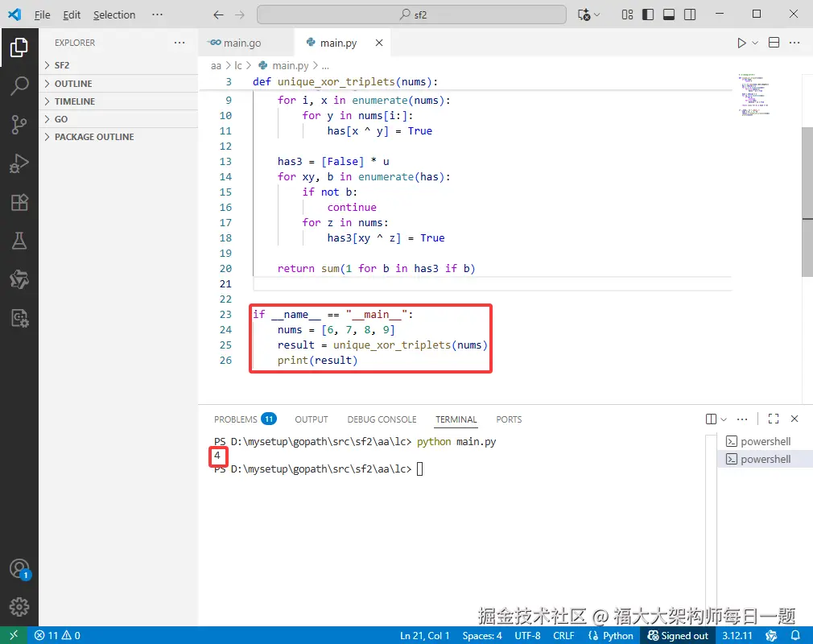The height and width of the screenshot is (644, 813).
Task: Expand the PACKAGE OUTLINE section
Action: 118,136
